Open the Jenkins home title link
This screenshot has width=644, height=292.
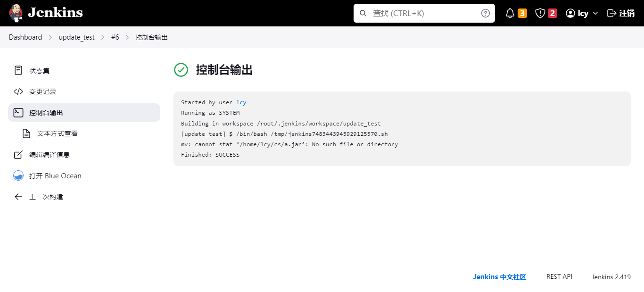(x=55, y=13)
